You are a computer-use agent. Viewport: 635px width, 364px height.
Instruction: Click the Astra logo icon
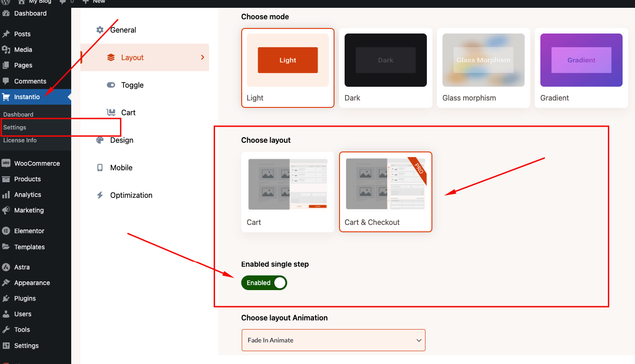pos(6,267)
